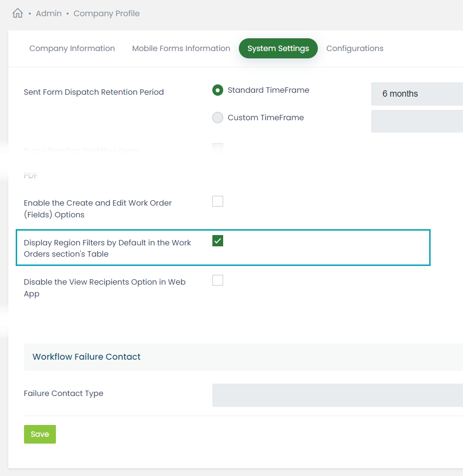Switch to the Company Information tab
Image resolution: width=463 pixels, height=476 pixels.
[72, 48]
